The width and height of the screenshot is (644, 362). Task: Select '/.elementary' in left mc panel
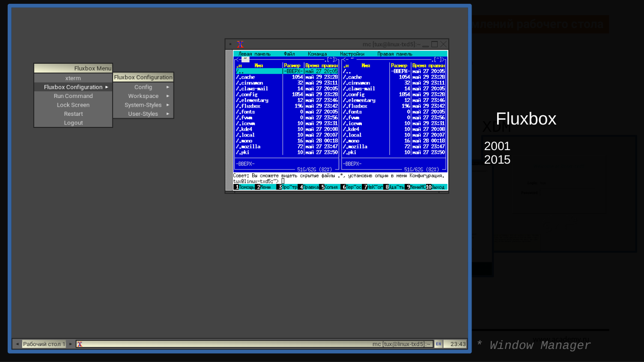[287, 100]
